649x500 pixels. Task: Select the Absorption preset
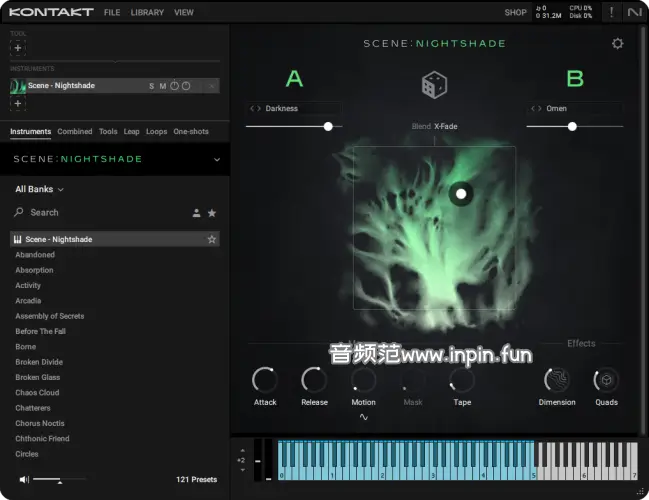click(34, 270)
